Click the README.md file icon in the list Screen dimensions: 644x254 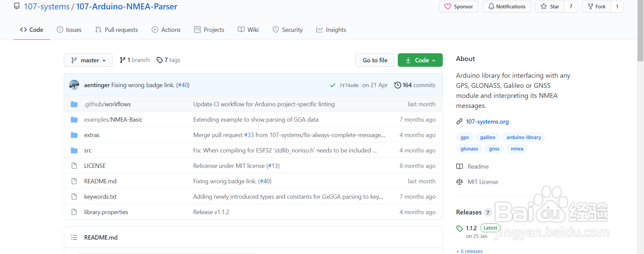click(x=74, y=181)
